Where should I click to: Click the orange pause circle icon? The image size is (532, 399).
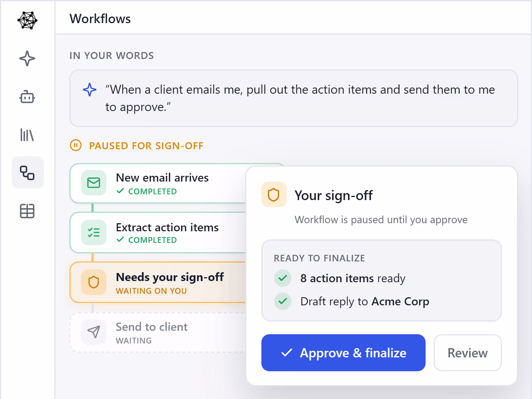coord(76,145)
